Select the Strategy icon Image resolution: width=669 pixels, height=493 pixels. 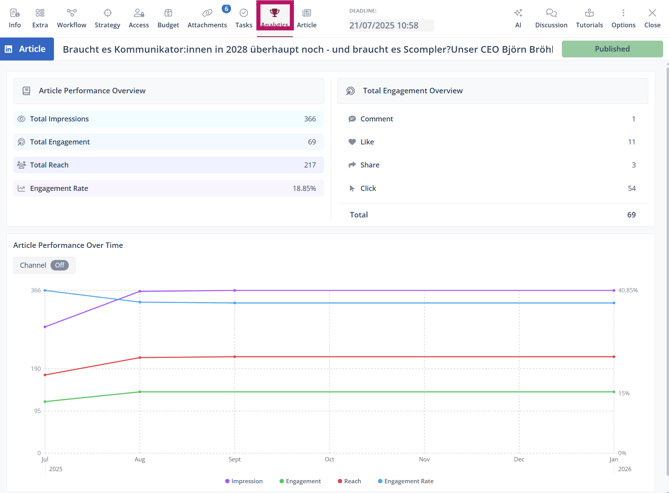click(x=107, y=17)
